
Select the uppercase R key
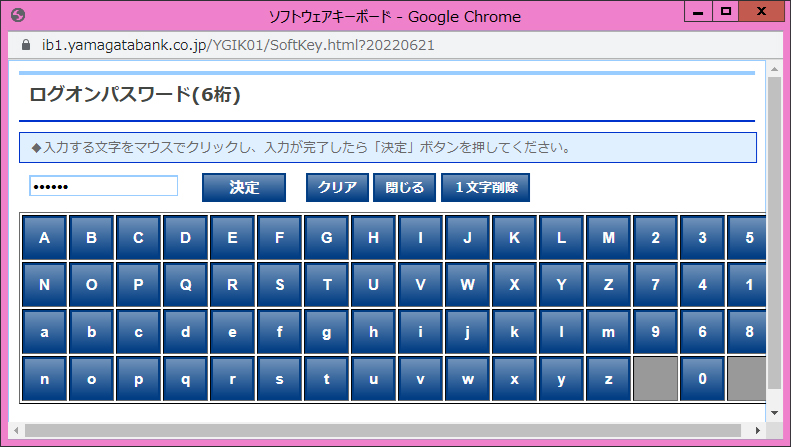(233, 285)
